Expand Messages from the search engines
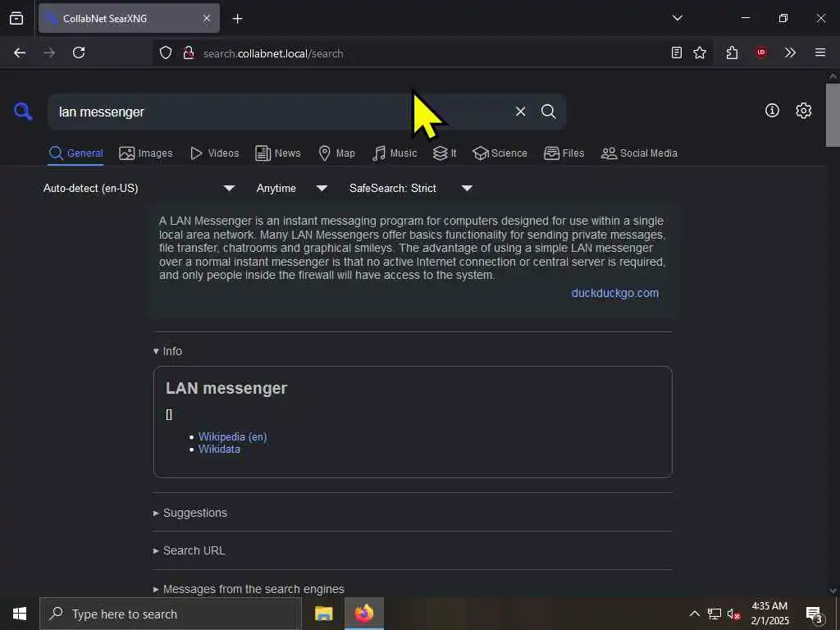 click(249, 589)
